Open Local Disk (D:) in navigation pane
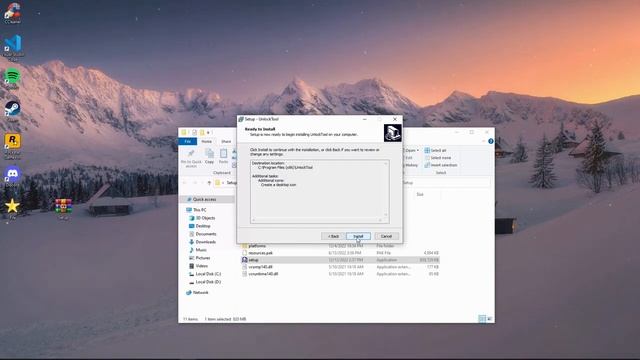The width and height of the screenshot is (640, 360). (x=205, y=282)
